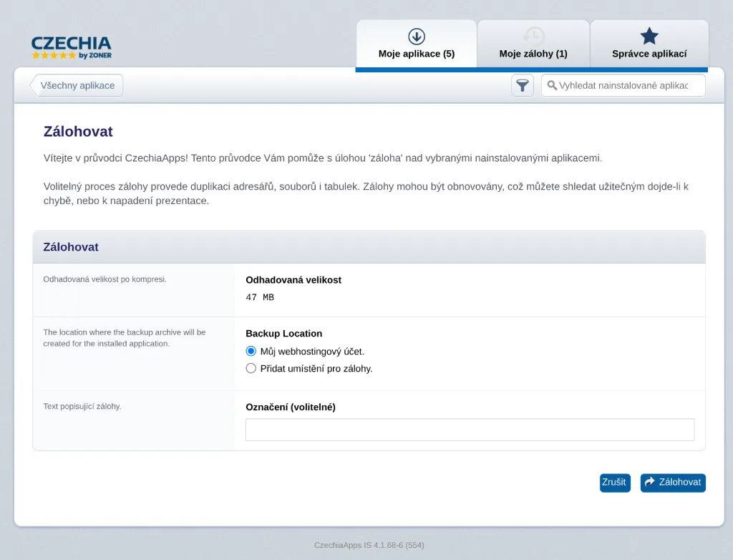This screenshot has height=560, width=733.
Task: Go back to Všechny aplikace
Action: tap(77, 86)
